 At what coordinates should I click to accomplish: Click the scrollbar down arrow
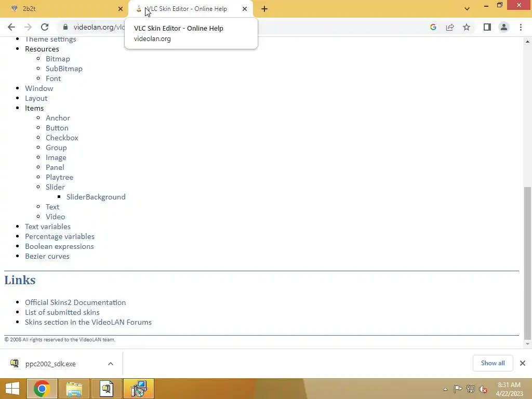coord(527,344)
